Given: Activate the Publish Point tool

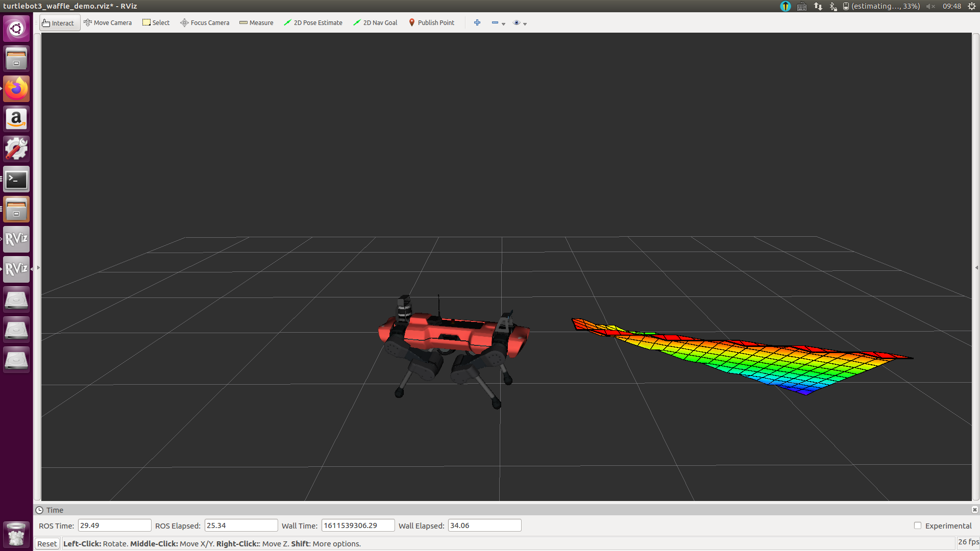Looking at the screenshot, I should point(431,22).
